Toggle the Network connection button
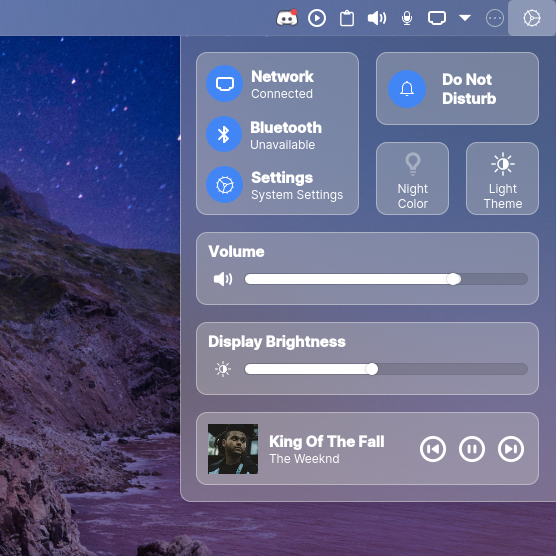 (x=224, y=84)
